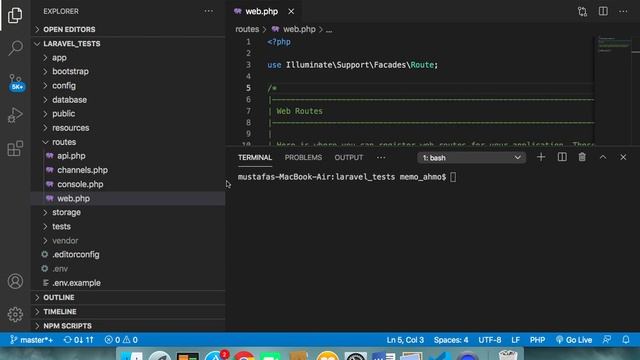The width and height of the screenshot is (640, 360).
Task: Select web.php in the file tree
Action: pyautogui.click(x=128, y=198)
